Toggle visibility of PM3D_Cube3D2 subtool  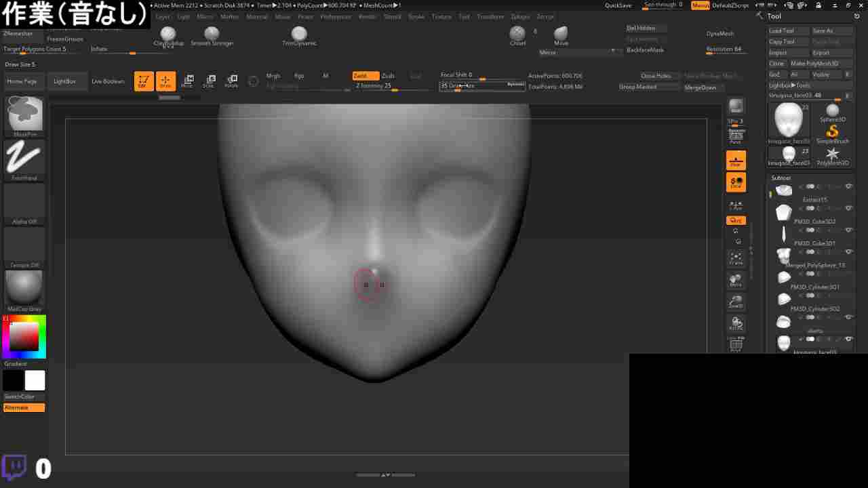848,230
